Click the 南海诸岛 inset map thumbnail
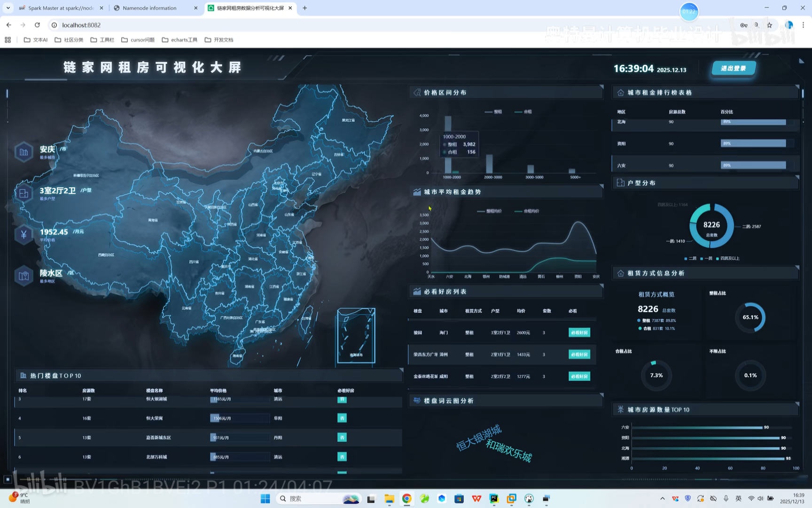This screenshot has width=812, height=508. tap(356, 336)
